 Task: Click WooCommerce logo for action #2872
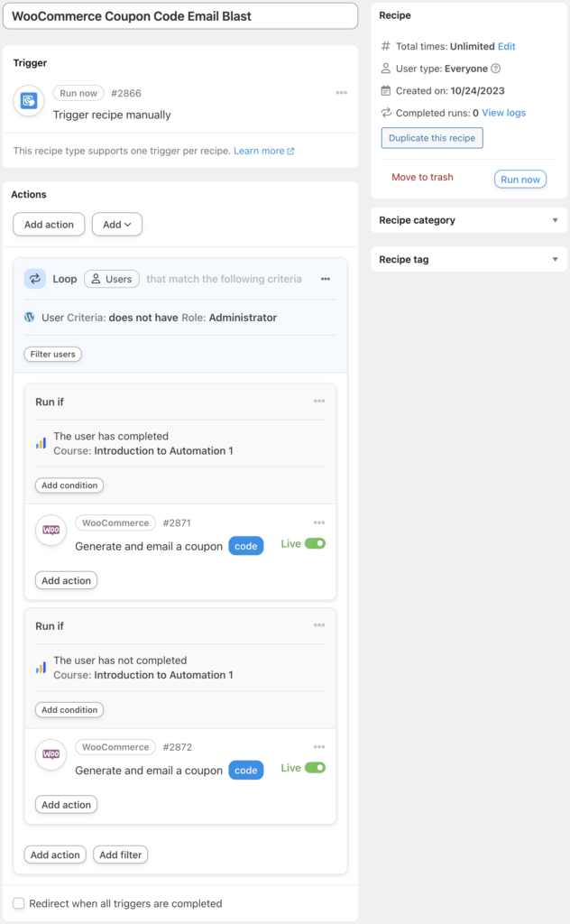[51, 753]
